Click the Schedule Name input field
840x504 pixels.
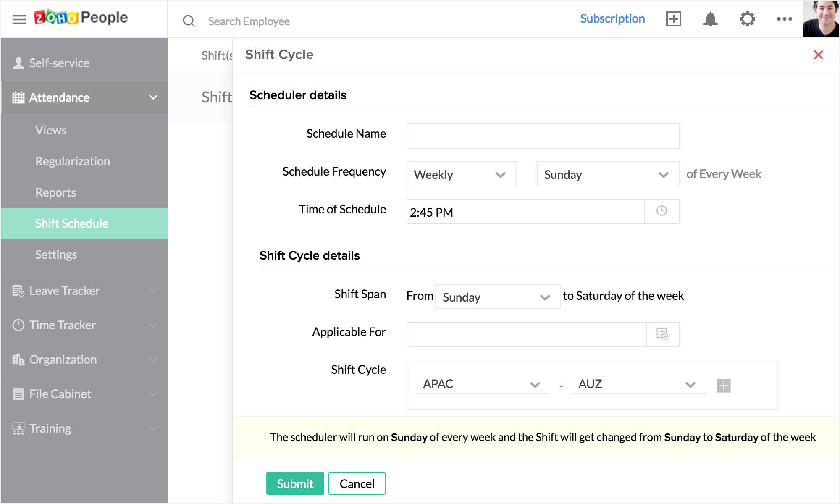click(543, 136)
